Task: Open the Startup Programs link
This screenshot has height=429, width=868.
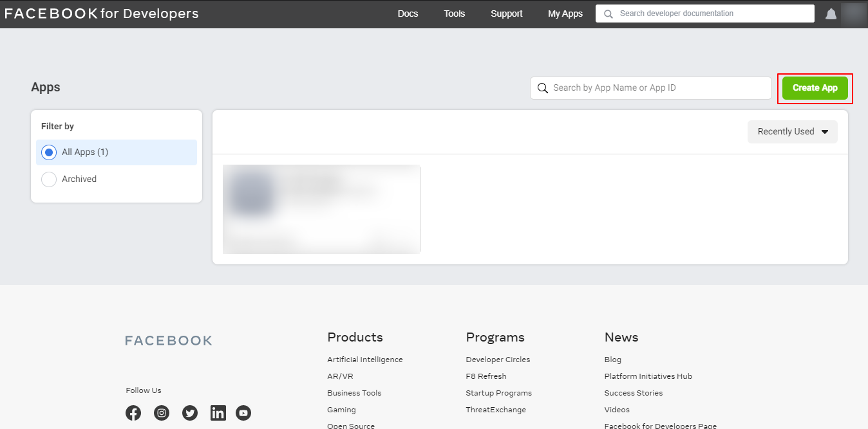Action: (499, 393)
